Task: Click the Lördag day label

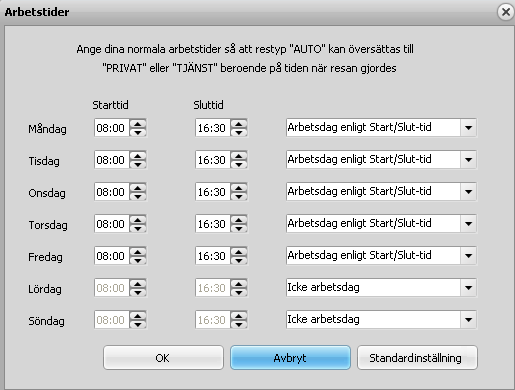Action: pos(45,289)
